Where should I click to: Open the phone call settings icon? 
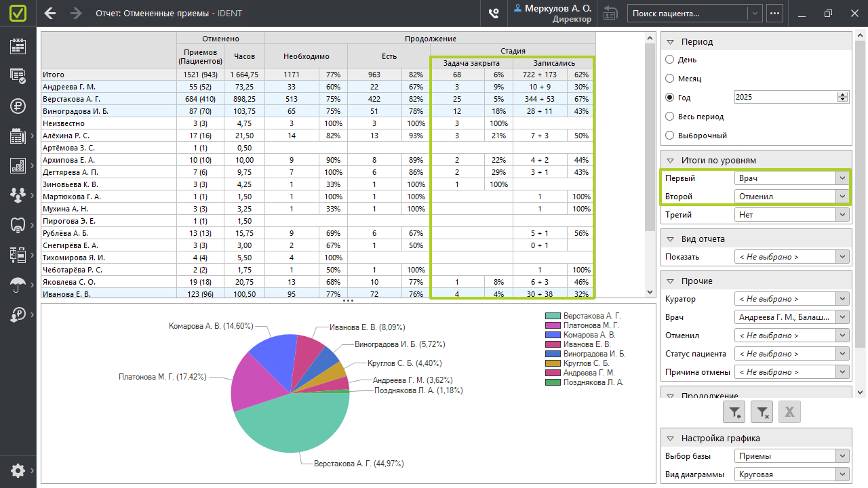(494, 14)
